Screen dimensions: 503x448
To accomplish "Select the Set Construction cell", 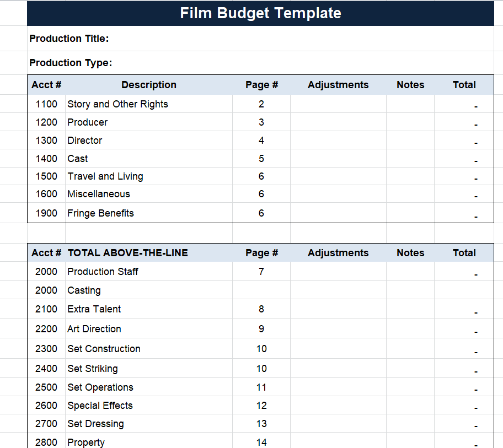I will coord(104,349).
